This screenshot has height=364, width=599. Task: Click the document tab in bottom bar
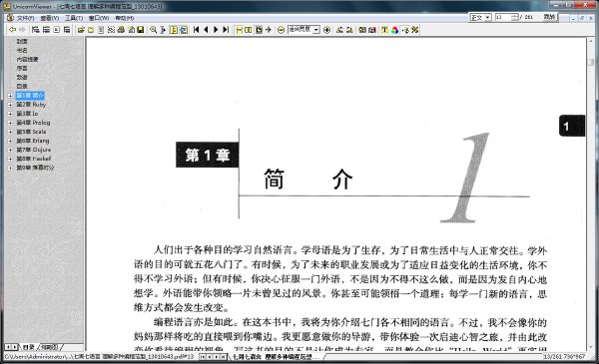click(276, 357)
